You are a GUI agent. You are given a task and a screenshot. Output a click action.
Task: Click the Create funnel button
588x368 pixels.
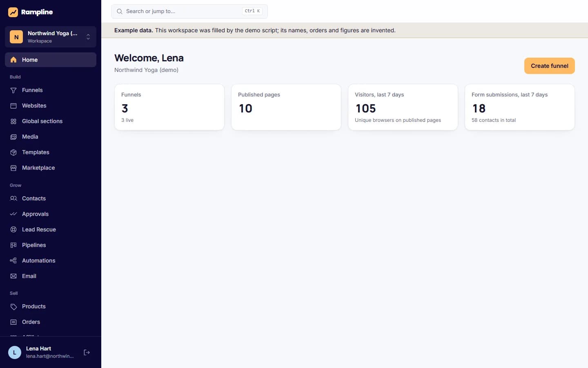549,66
